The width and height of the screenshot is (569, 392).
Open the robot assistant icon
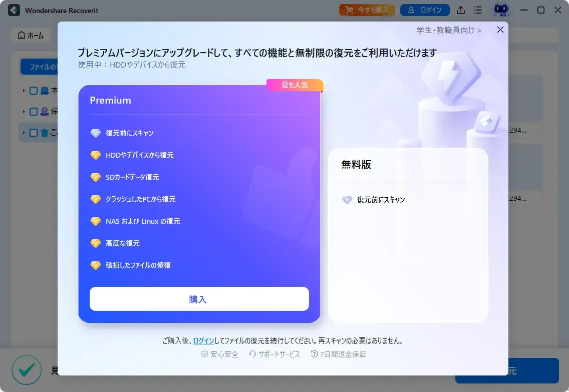coord(501,9)
